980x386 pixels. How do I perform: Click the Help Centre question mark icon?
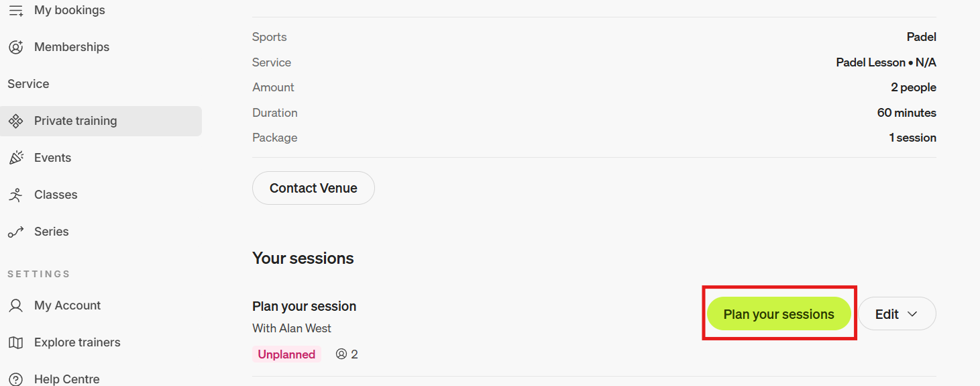click(15, 379)
